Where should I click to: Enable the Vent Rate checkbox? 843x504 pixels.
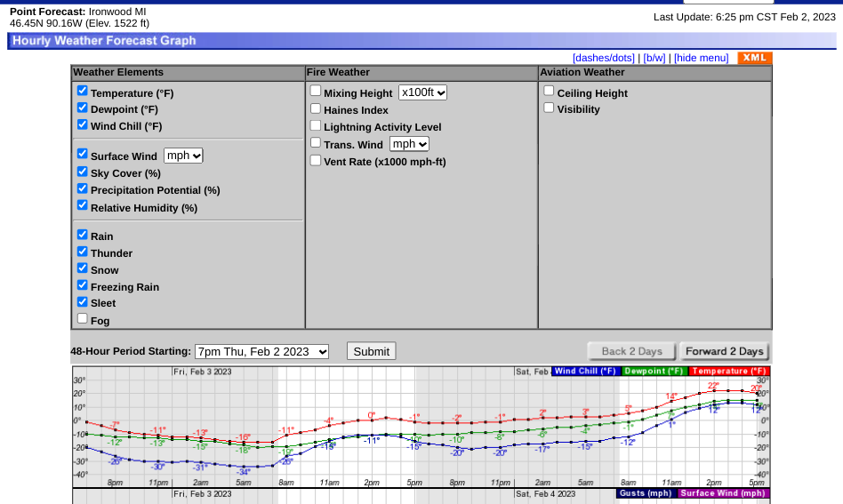(316, 160)
